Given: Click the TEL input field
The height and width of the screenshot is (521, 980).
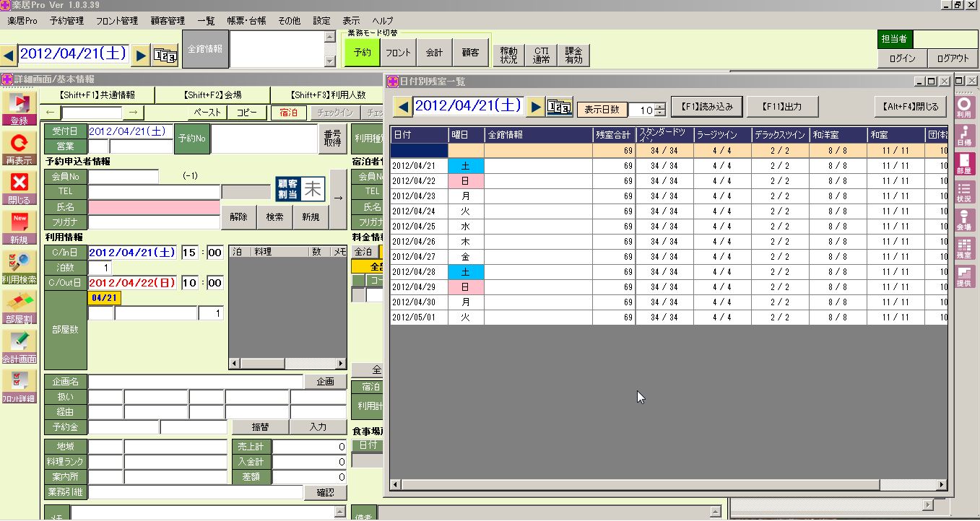Looking at the screenshot, I should click(154, 192).
